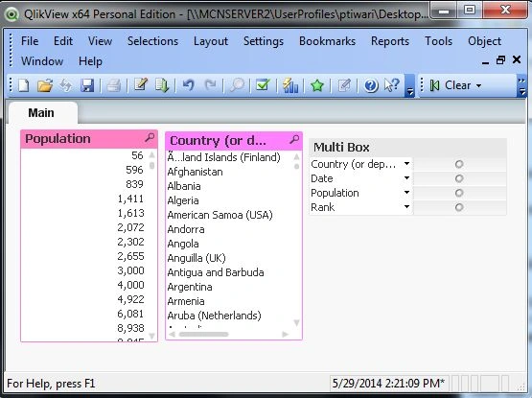Open the Edit menu

coord(63,41)
